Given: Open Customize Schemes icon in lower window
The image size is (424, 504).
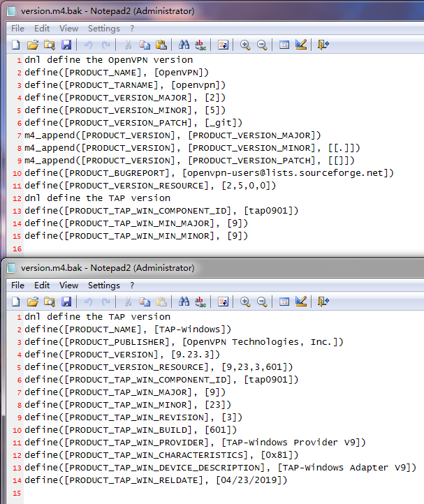Looking at the screenshot, I should click(301, 302).
